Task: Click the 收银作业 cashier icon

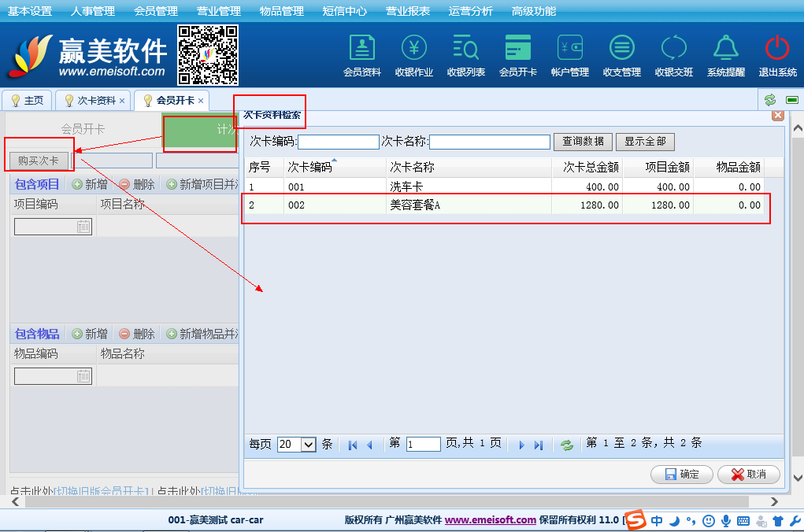Action: 413,55
